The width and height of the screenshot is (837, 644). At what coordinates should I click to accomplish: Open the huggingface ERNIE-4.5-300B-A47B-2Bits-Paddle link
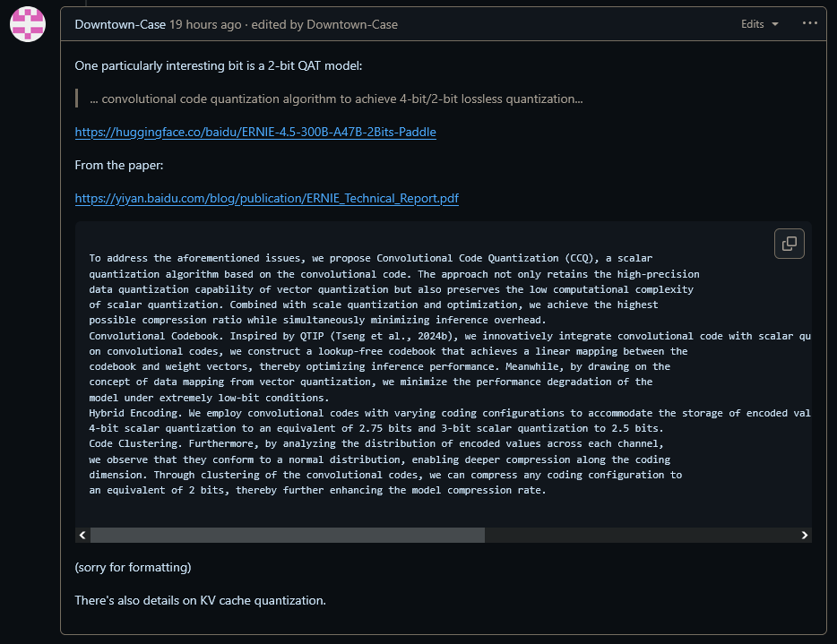click(x=255, y=132)
